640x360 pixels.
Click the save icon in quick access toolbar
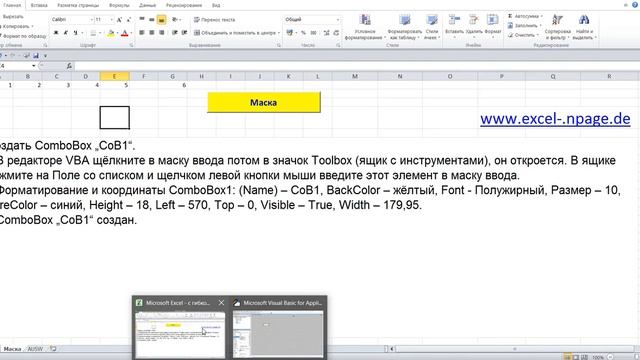coord(36,56)
